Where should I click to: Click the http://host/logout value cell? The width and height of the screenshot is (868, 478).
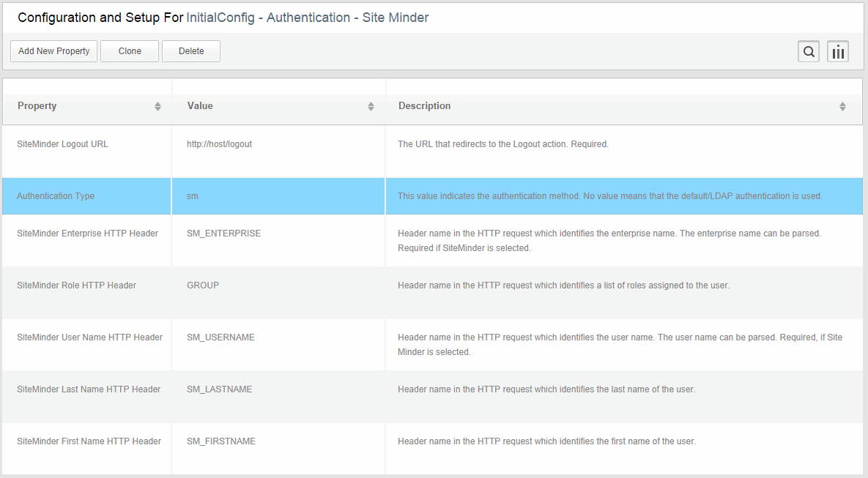tap(219, 144)
